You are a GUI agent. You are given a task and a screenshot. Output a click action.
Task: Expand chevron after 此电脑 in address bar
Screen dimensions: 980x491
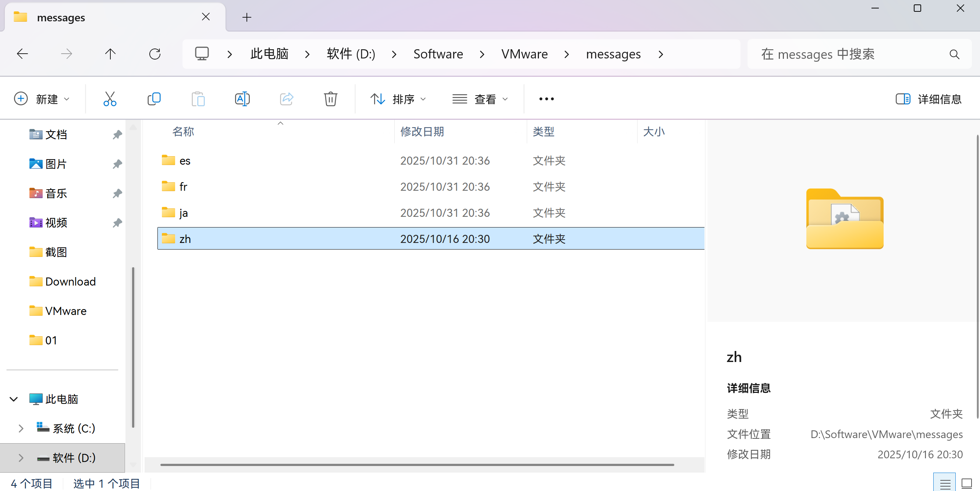point(307,54)
